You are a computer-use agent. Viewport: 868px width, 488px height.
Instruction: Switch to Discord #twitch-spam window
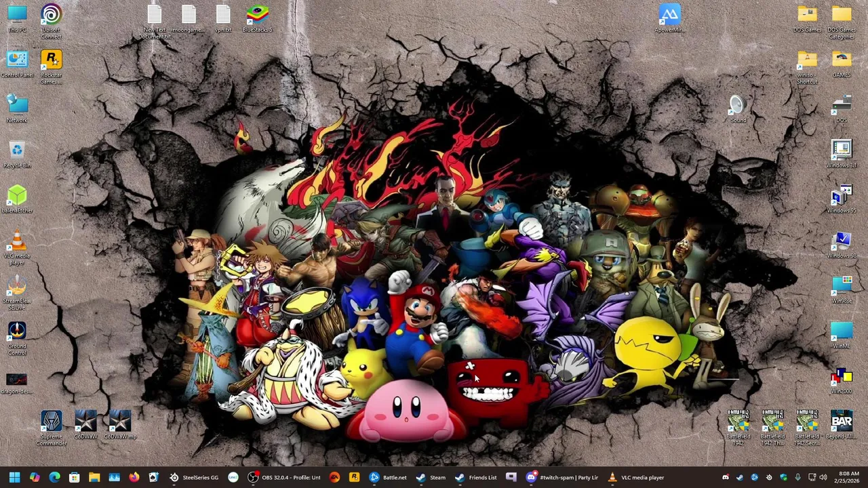point(562,477)
